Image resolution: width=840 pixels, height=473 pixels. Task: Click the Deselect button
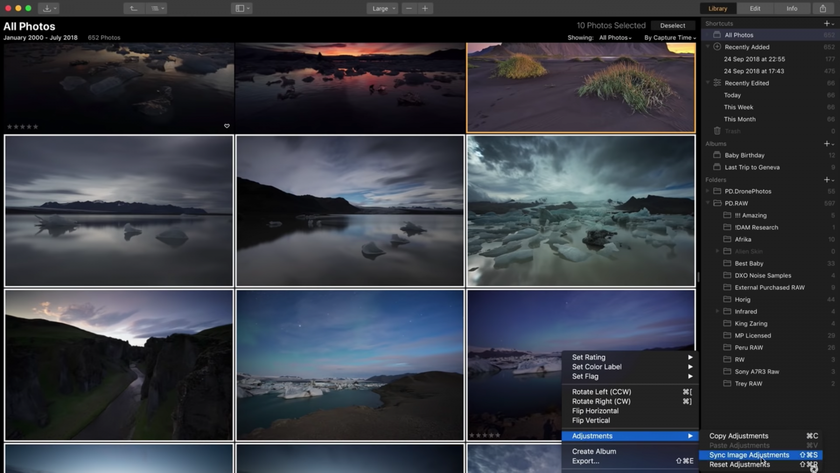click(x=672, y=25)
